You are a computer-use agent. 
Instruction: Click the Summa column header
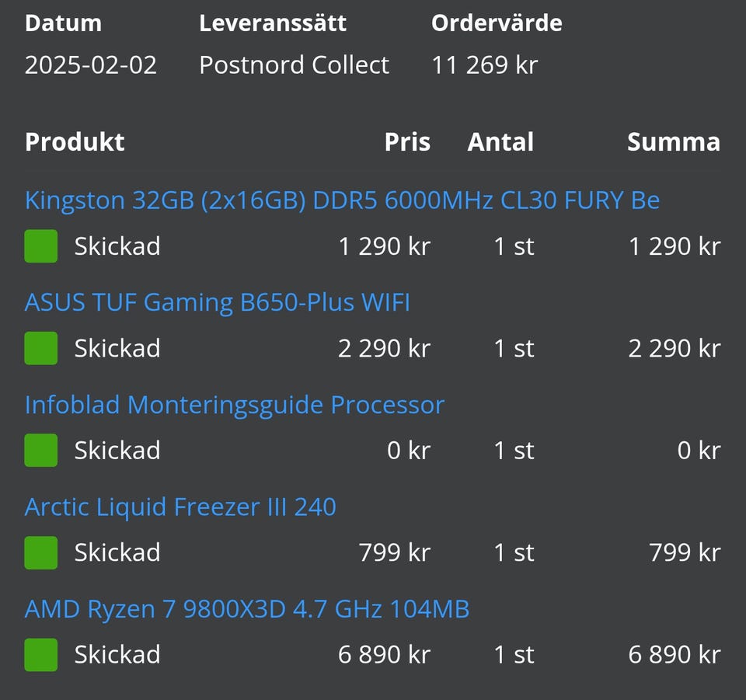(x=673, y=142)
